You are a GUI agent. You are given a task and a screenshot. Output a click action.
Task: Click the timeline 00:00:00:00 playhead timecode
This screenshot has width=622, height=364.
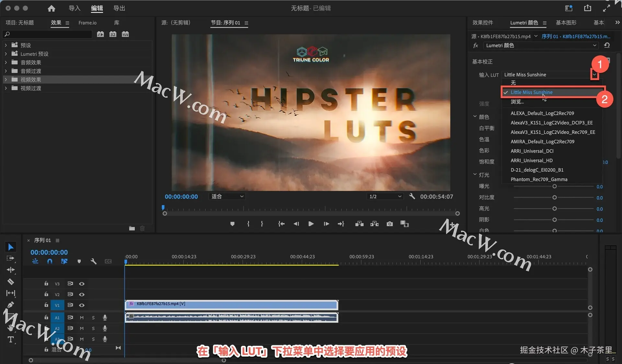(49, 252)
